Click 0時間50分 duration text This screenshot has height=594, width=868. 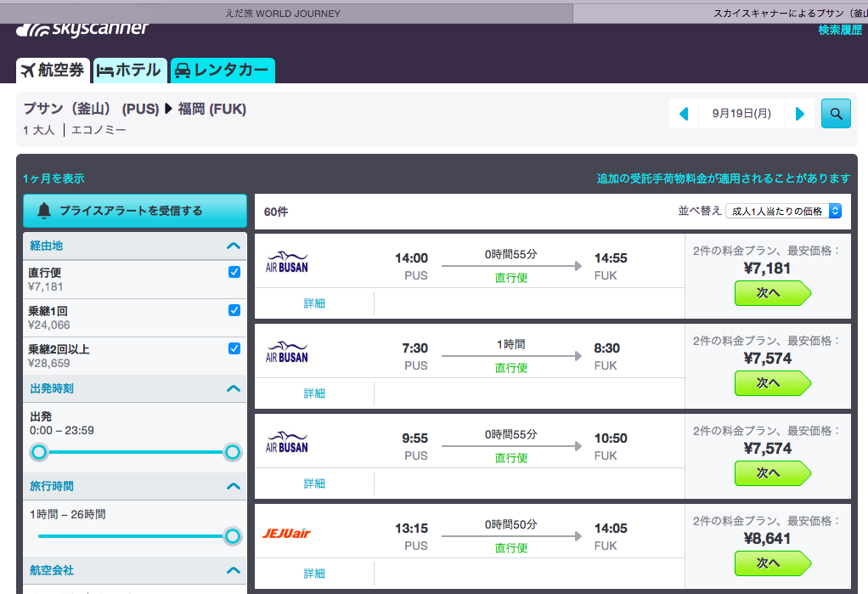pos(511,524)
